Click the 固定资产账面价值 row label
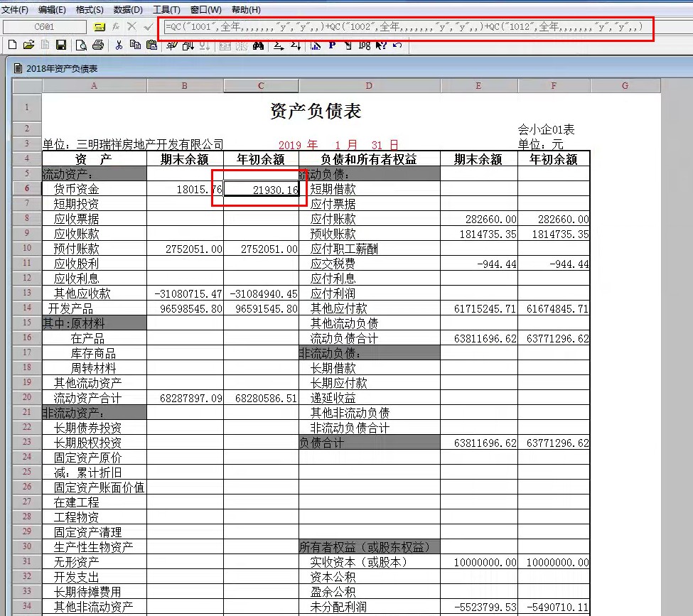The height and width of the screenshot is (616, 693). pyautogui.click(x=99, y=487)
